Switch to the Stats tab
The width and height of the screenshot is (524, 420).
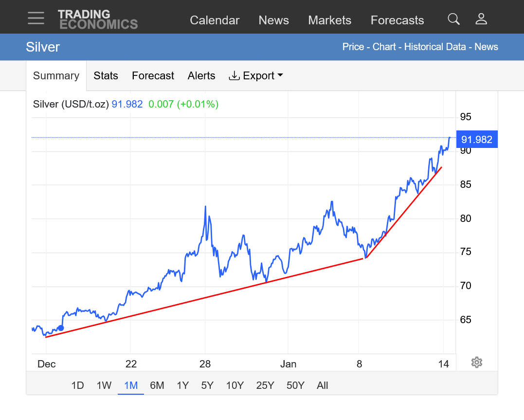(106, 76)
